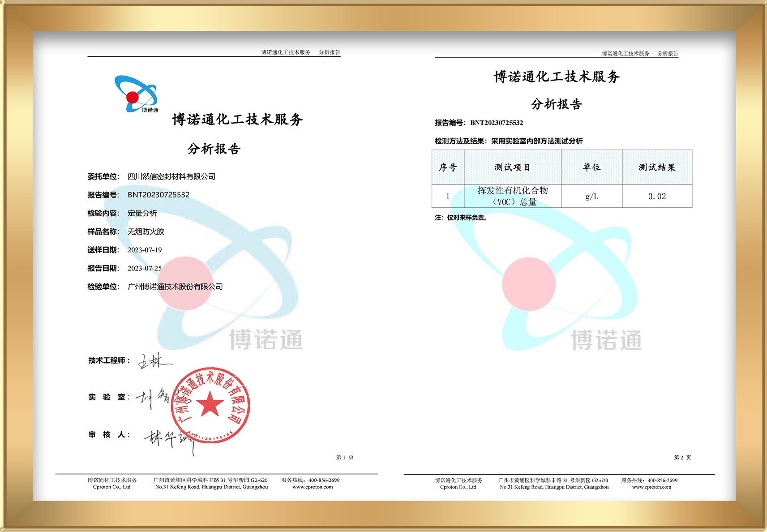Viewport: 767px width, 532px height.
Task: Select the bold BNT20230725532 on the second page
Action: click(x=497, y=123)
